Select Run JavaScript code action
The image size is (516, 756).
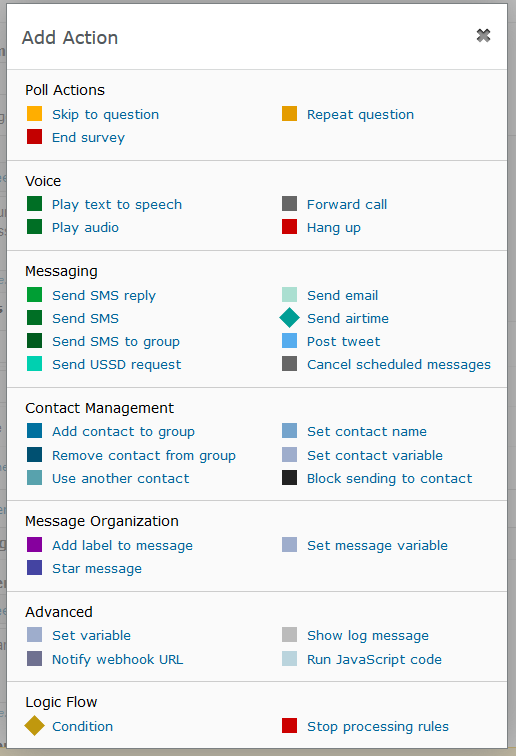[x=374, y=660]
